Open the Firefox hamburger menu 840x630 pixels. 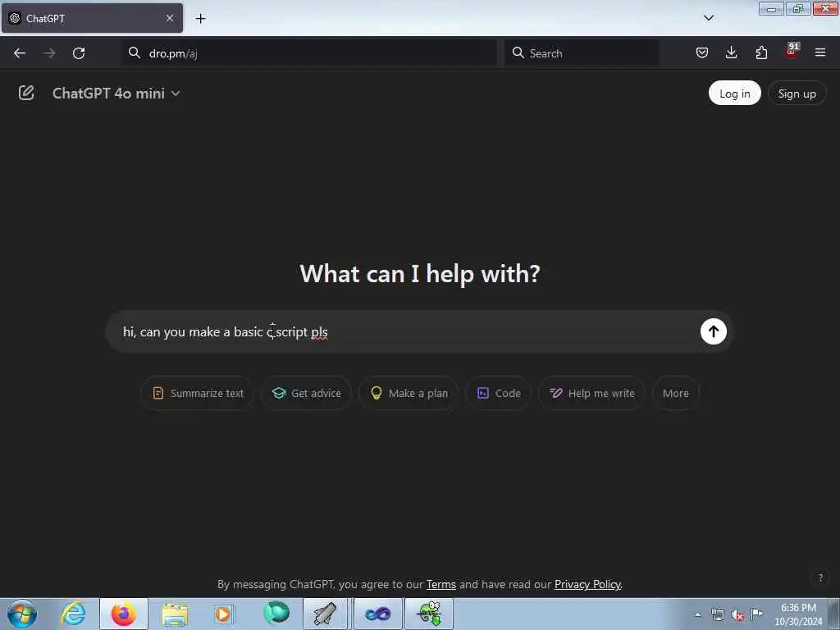click(820, 52)
